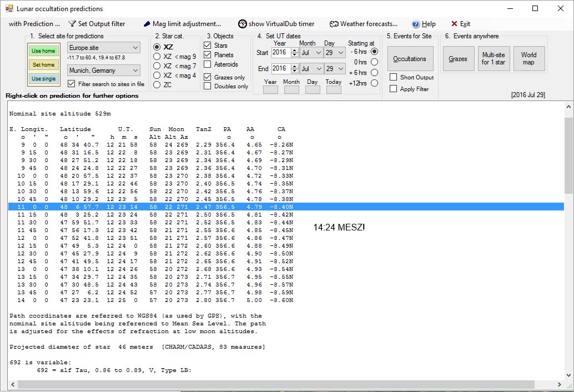Image resolution: width=574 pixels, height=392 pixels.
Task: Open the Start month dropdown
Action: 318,53
